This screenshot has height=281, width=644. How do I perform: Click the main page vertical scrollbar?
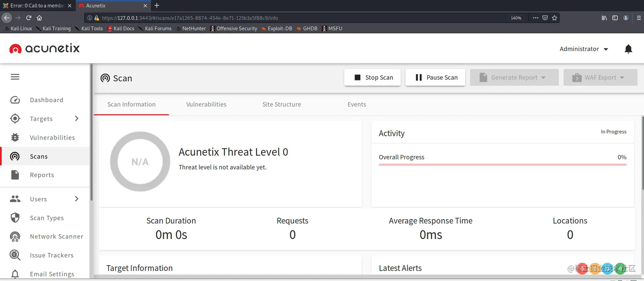[642, 153]
